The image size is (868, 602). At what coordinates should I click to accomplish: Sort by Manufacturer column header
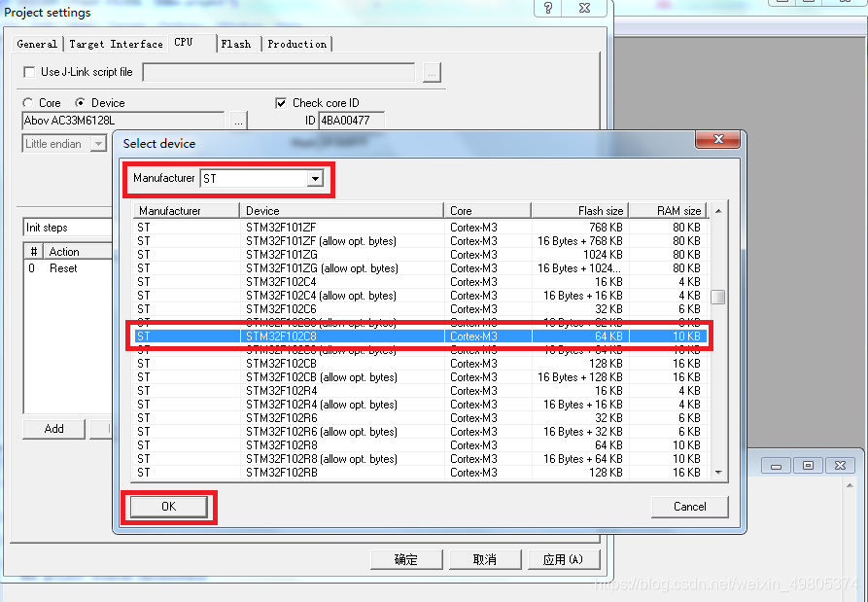(x=187, y=210)
